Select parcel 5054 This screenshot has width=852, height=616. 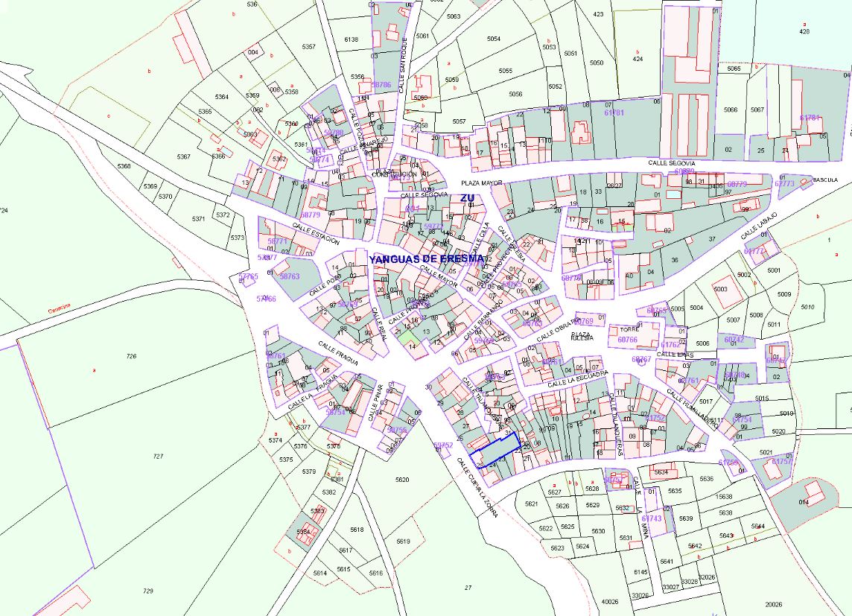(494, 39)
